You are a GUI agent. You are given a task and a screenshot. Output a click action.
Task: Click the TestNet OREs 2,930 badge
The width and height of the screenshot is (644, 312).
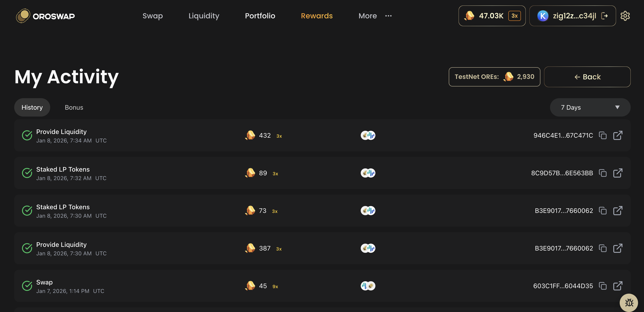tap(494, 77)
